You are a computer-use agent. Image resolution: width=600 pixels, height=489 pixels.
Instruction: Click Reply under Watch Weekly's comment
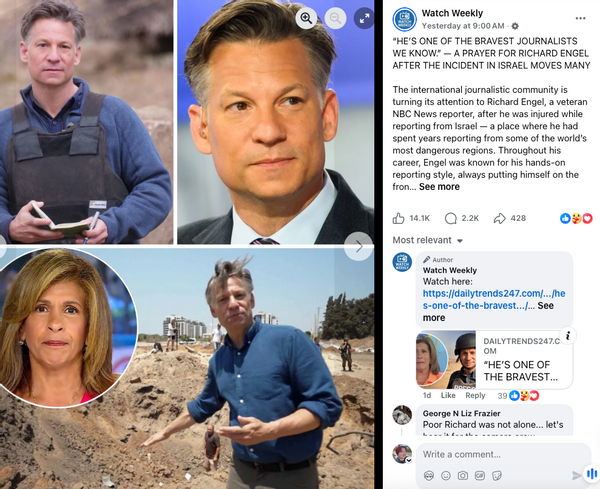[x=475, y=395]
